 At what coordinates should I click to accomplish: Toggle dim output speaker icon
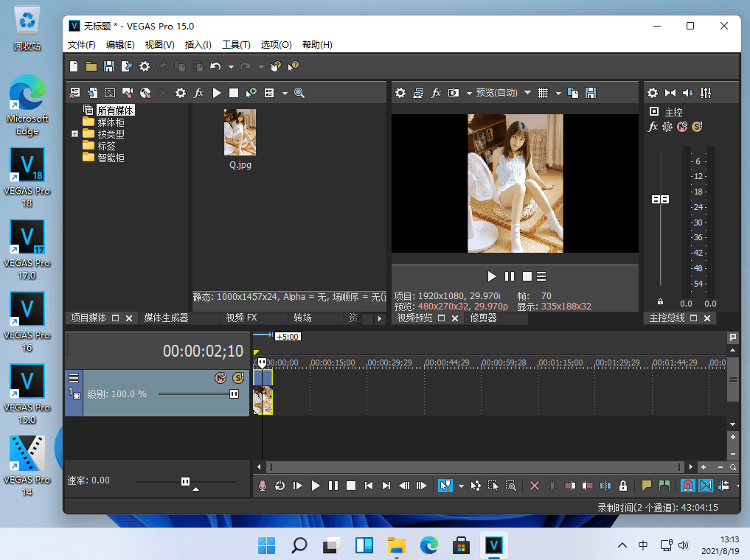pyautogui.click(x=688, y=93)
